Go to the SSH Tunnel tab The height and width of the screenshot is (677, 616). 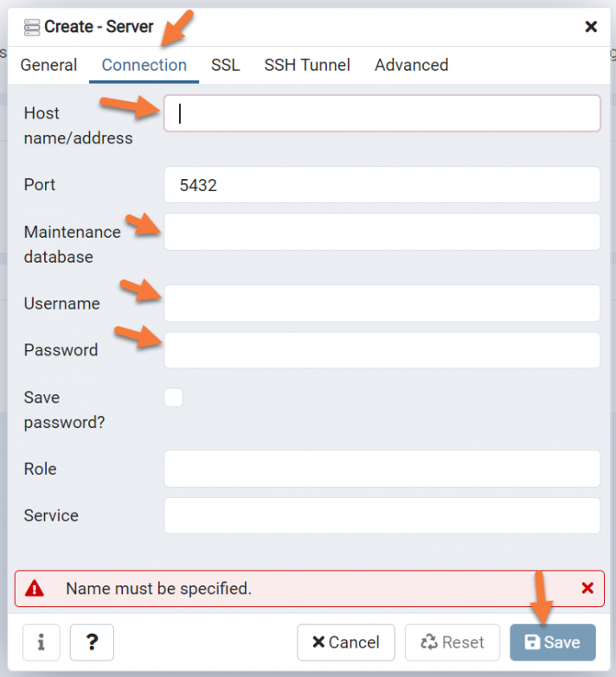pyautogui.click(x=307, y=65)
